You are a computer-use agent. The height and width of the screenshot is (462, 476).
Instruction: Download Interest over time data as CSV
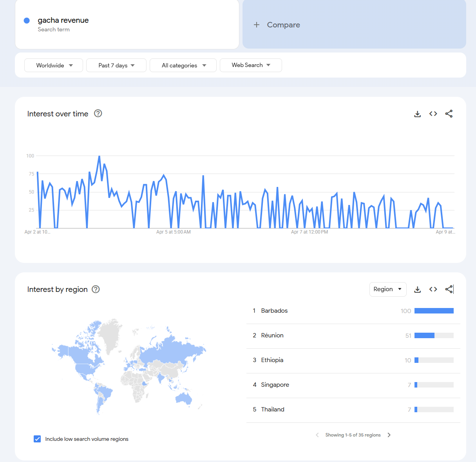tap(418, 114)
